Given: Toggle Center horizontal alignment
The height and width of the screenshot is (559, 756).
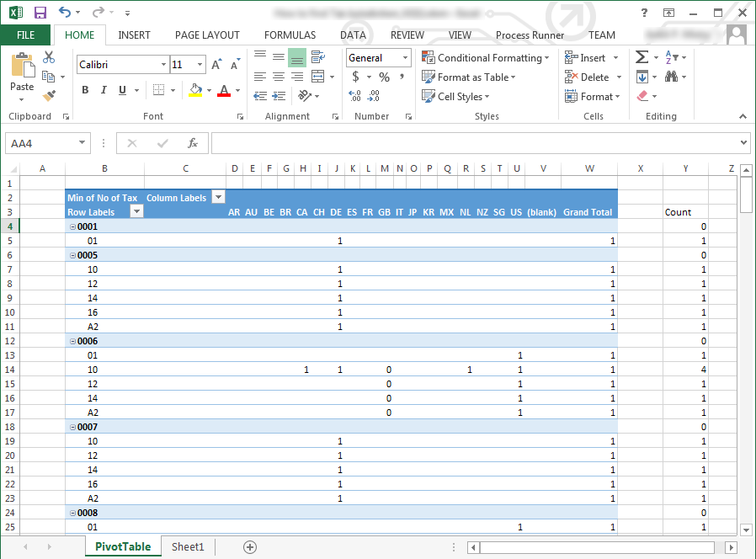Looking at the screenshot, I should pos(278,77).
